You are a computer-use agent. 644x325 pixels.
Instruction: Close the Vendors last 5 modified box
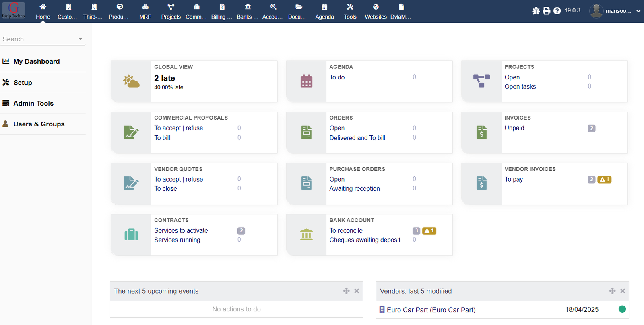tap(623, 291)
